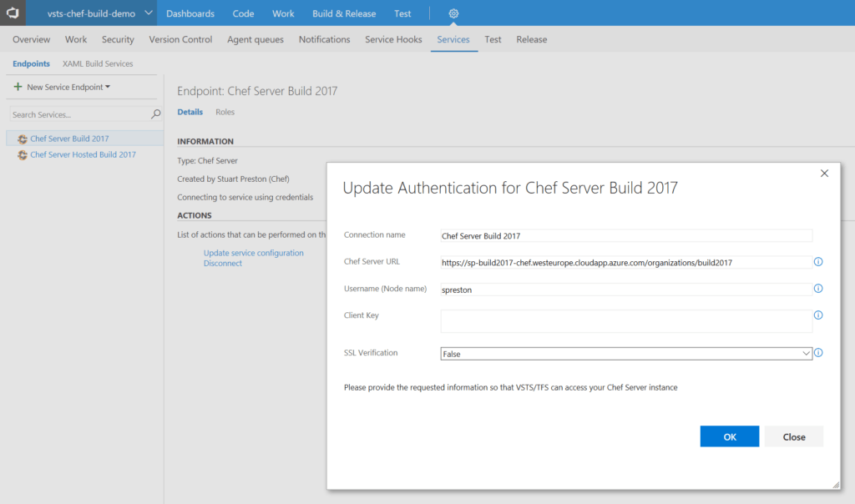The image size is (855, 504).
Task: Open the Service Hooks settings tab
Action: pos(392,39)
